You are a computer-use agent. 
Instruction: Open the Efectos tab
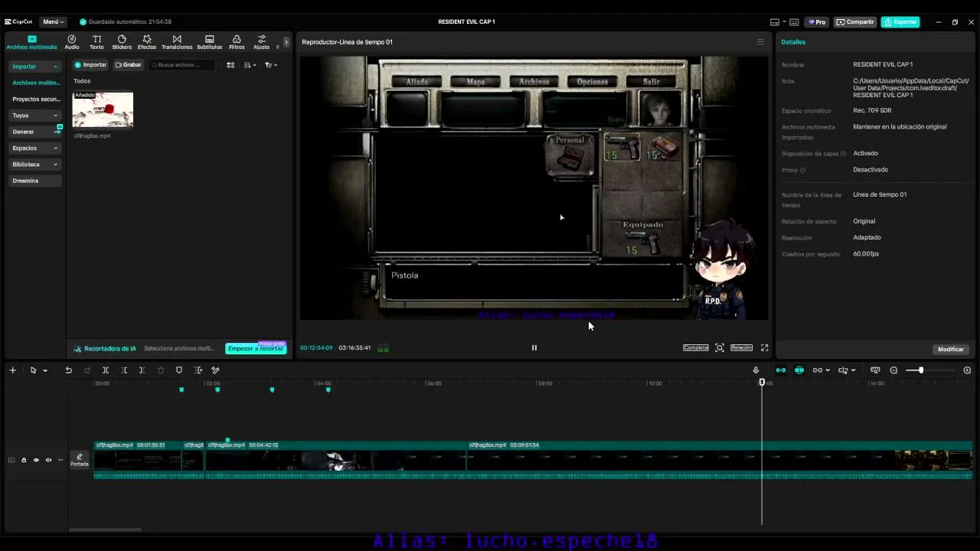pyautogui.click(x=147, y=42)
